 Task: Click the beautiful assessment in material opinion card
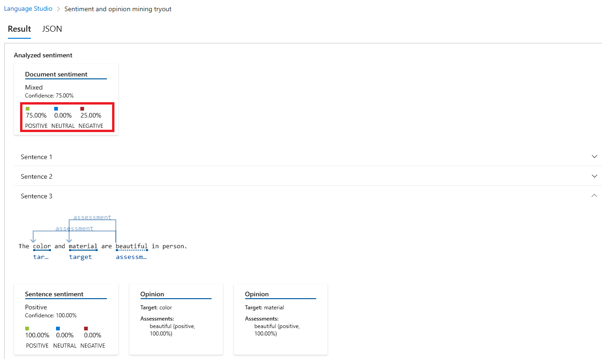(277, 330)
